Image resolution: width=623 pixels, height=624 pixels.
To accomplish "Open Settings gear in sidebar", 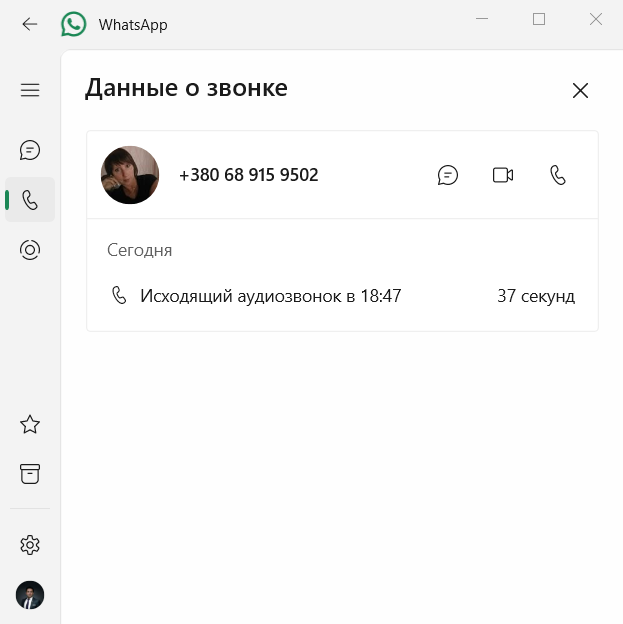I will [30, 545].
